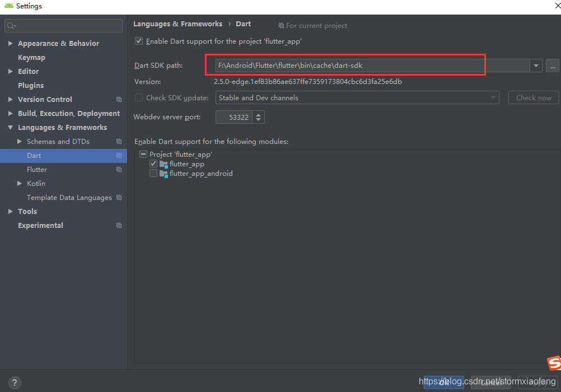Click the project-scope icon beside Experimental
561x392 pixels.
pyautogui.click(x=119, y=226)
